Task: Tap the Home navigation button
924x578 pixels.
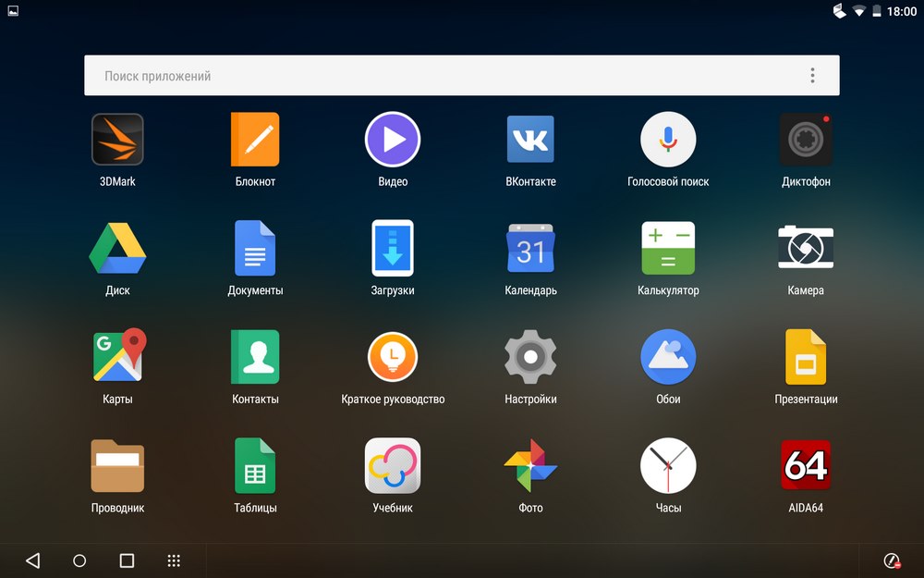Action: pyautogui.click(x=79, y=560)
